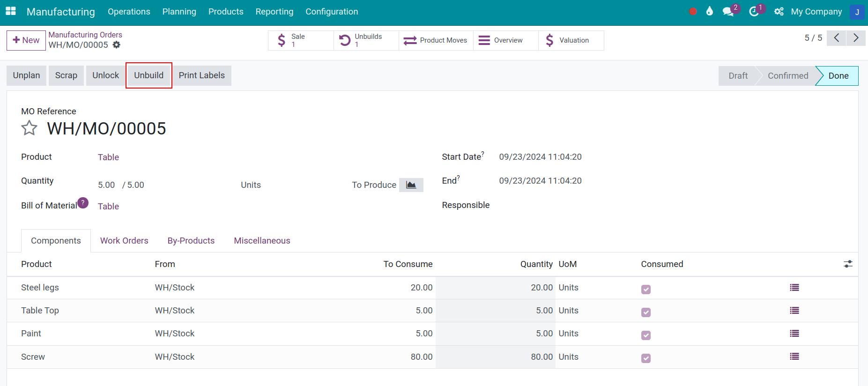Open the conversations chat icon
868x386 pixels.
[728, 12]
